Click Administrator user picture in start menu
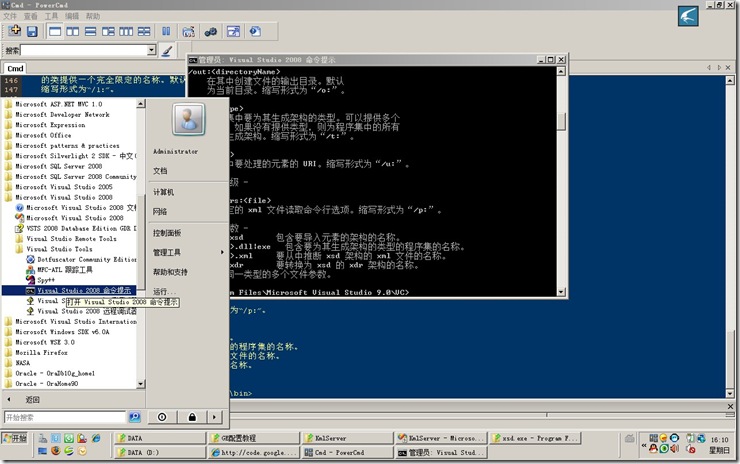 [x=188, y=118]
